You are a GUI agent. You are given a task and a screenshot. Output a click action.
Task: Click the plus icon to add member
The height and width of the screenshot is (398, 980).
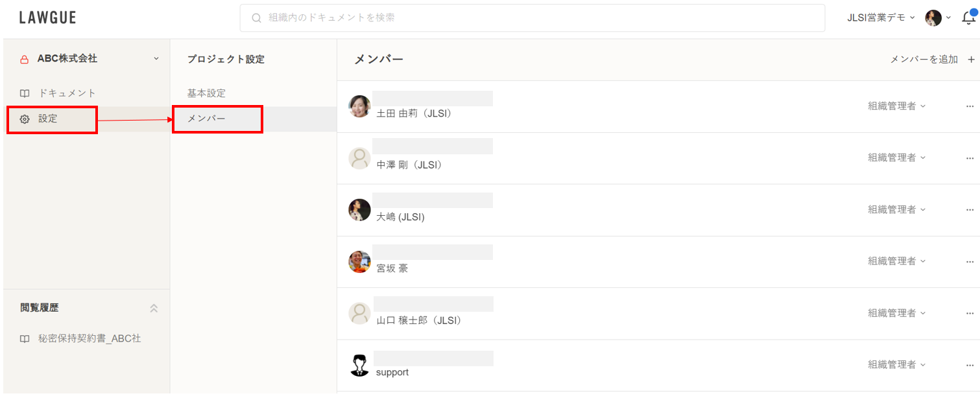click(971, 60)
